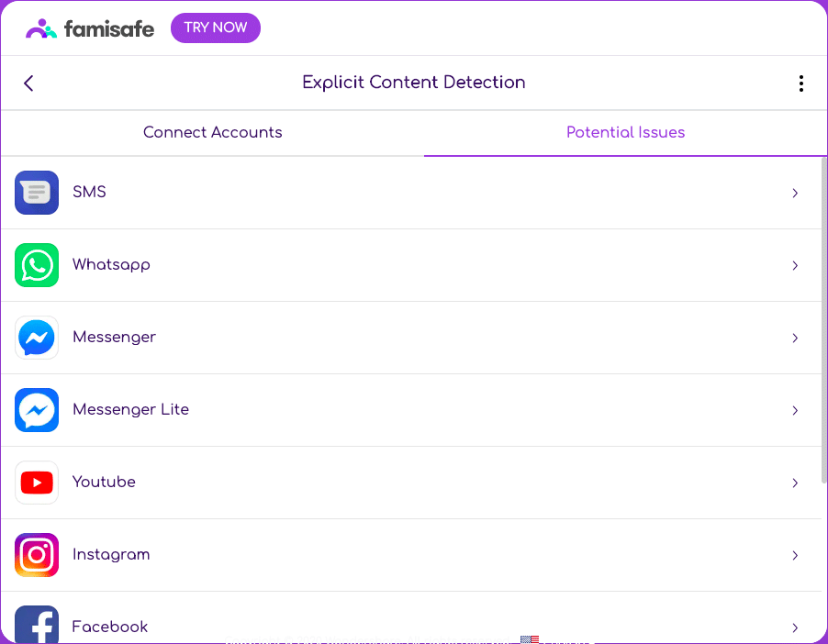Go back using the left arrow
Image resolution: width=828 pixels, height=644 pixels.
point(28,83)
